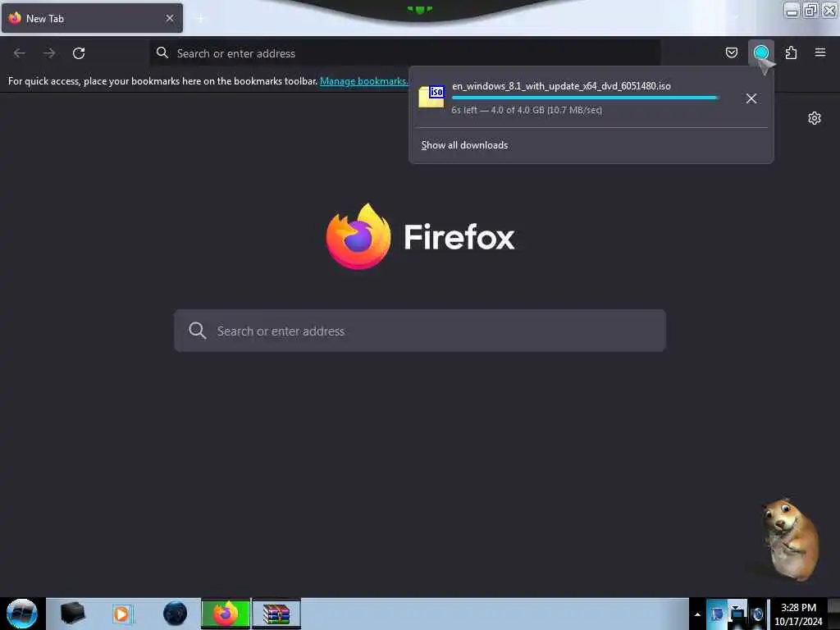Viewport: 840px width, 630px height.
Task: Open the dark globe taskbar icon
Action: pos(176,614)
